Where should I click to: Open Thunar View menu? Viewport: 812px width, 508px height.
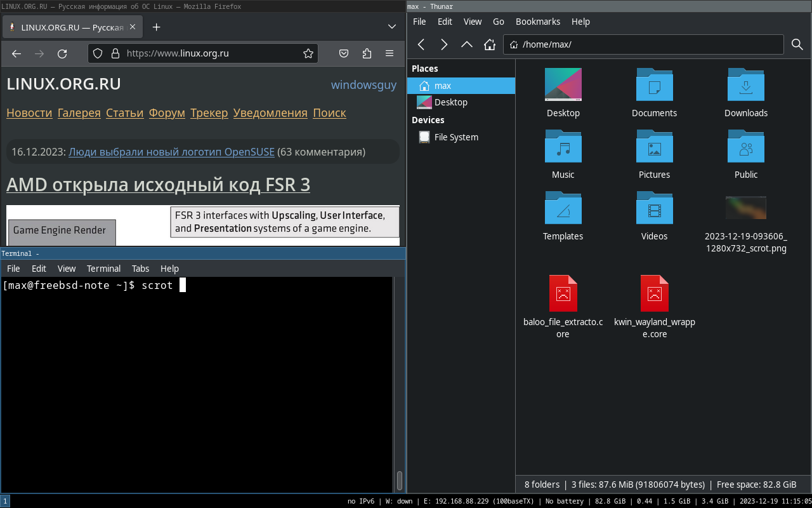473,22
